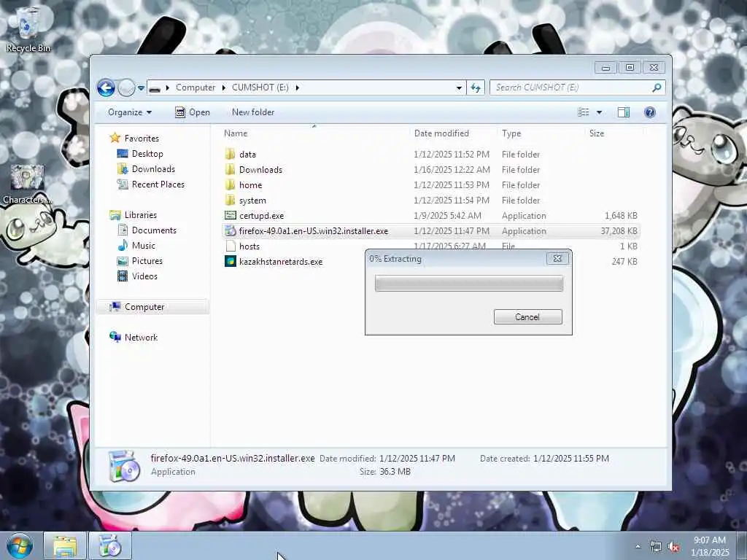Viewport: 747px width, 560px height.
Task: Open Recycle Bin on desktop
Action: [x=28, y=29]
